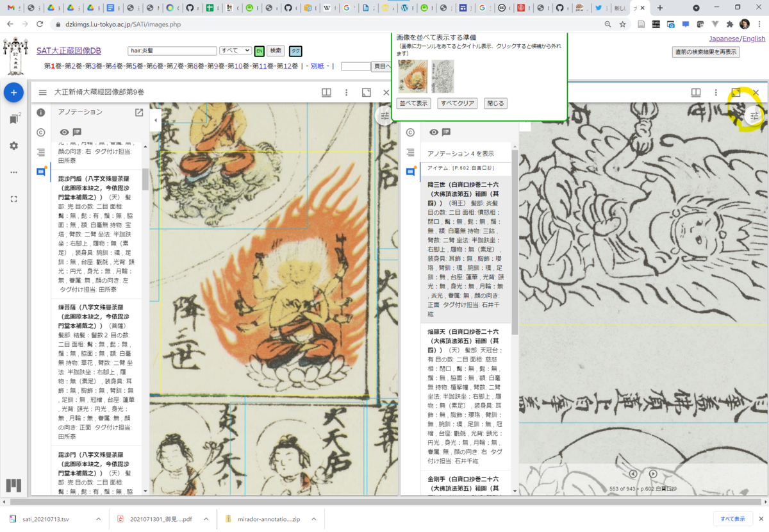Go to volume 1 (第1巻) link

pyautogui.click(x=54, y=66)
